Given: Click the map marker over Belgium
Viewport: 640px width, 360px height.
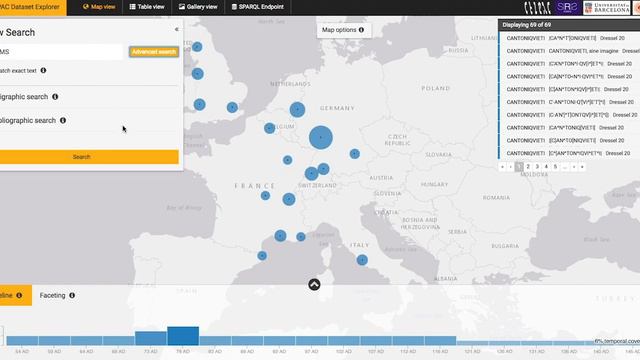Looking at the screenshot, I should tap(269, 128).
